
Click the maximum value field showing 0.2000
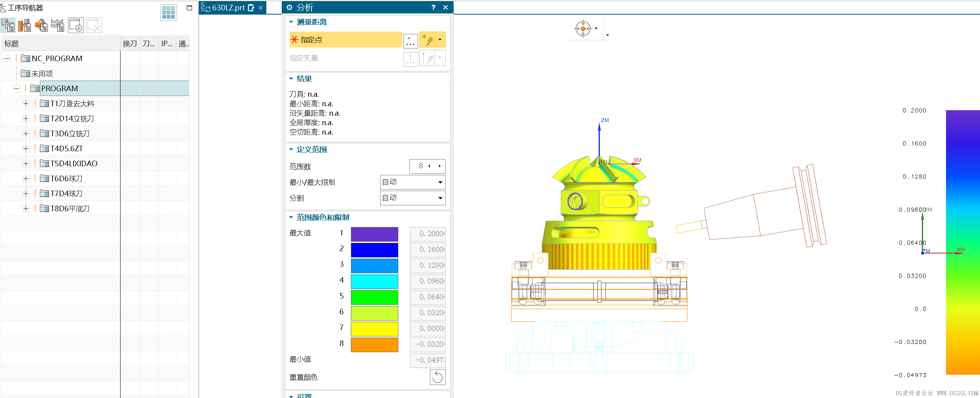pyautogui.click(x=428, y=233)
